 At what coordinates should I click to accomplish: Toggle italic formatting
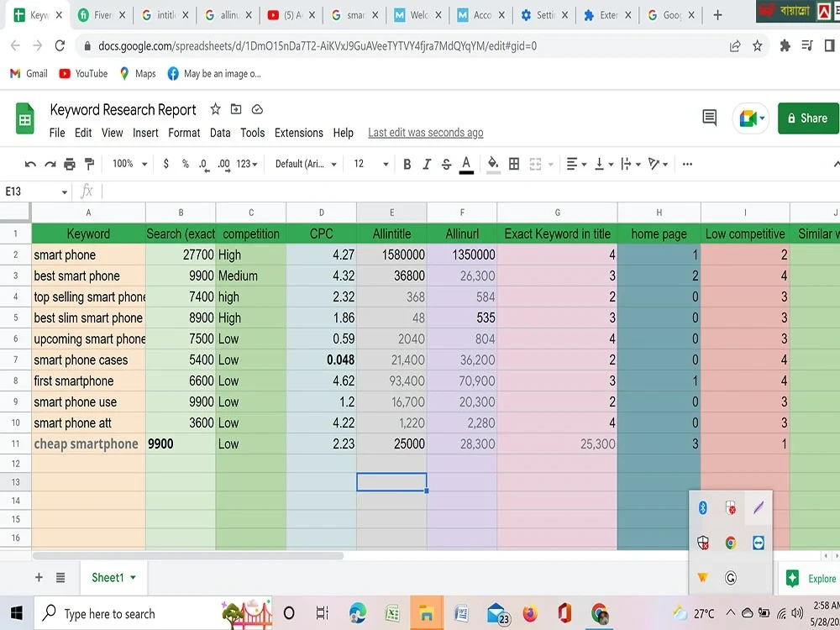(427, 164)
